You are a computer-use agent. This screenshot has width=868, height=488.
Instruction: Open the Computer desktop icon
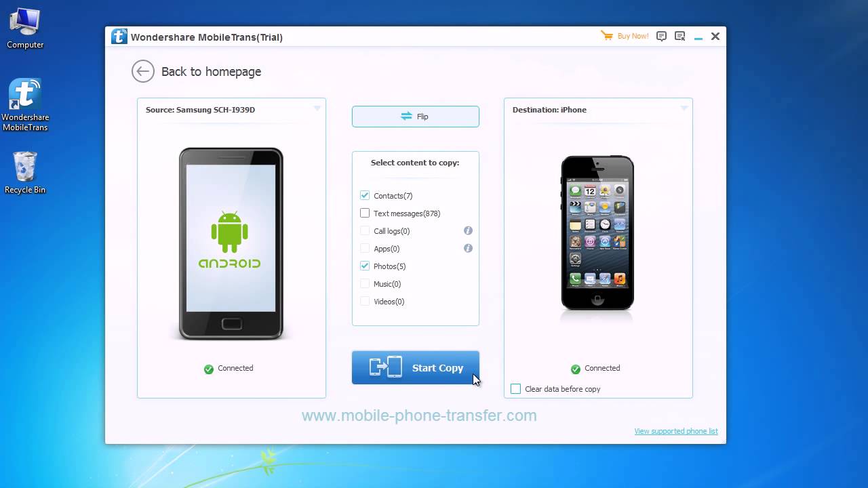pyautogui.click(x=25, y=27)
